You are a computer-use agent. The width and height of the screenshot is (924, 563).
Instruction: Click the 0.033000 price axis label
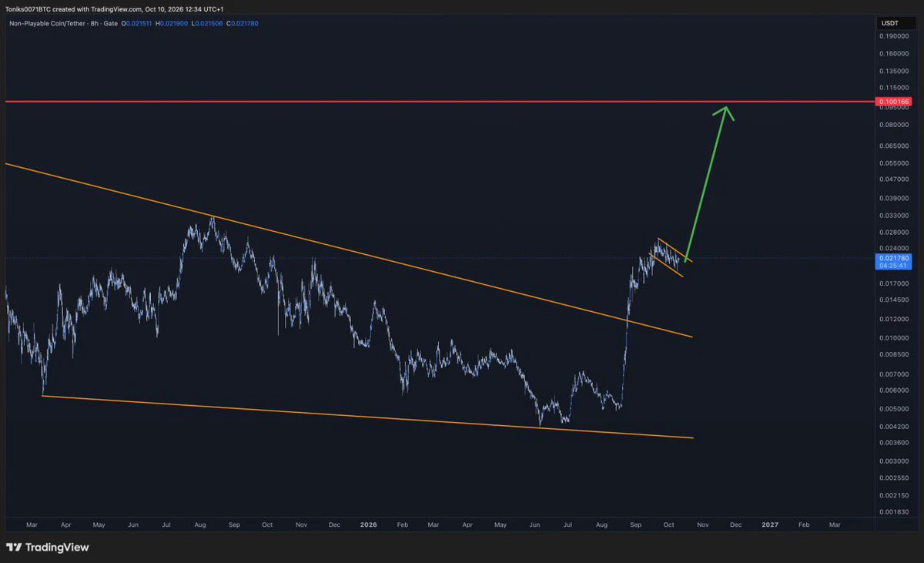tap(895, 215)
